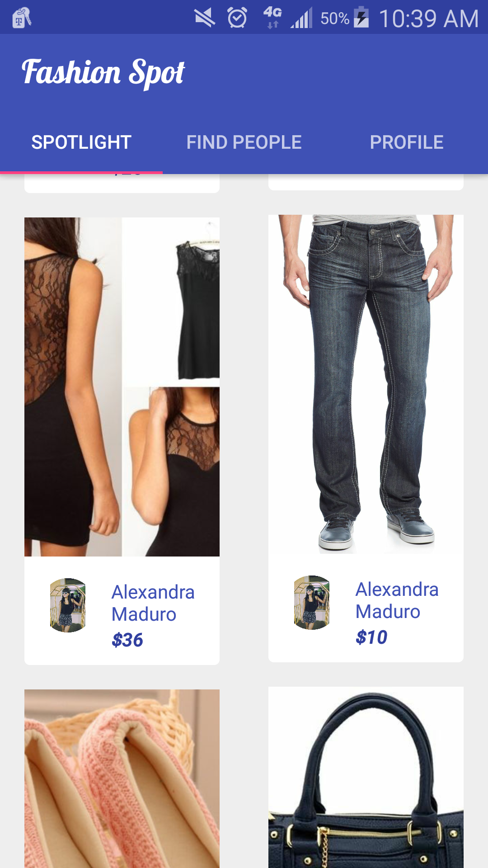This screenshot has width=488, height=868.
Task: Switch to the FIND PEOPLE tab
Action: [244, 142]
